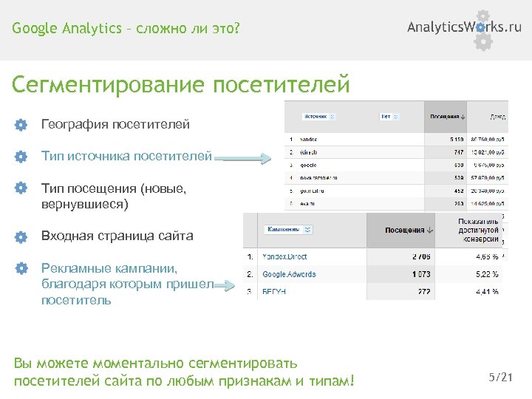Image resolution: width=532 pixels, height=399 pixels.
Task: Click gear bullet beside Тип посещения
Action: [x=21, y=188]
